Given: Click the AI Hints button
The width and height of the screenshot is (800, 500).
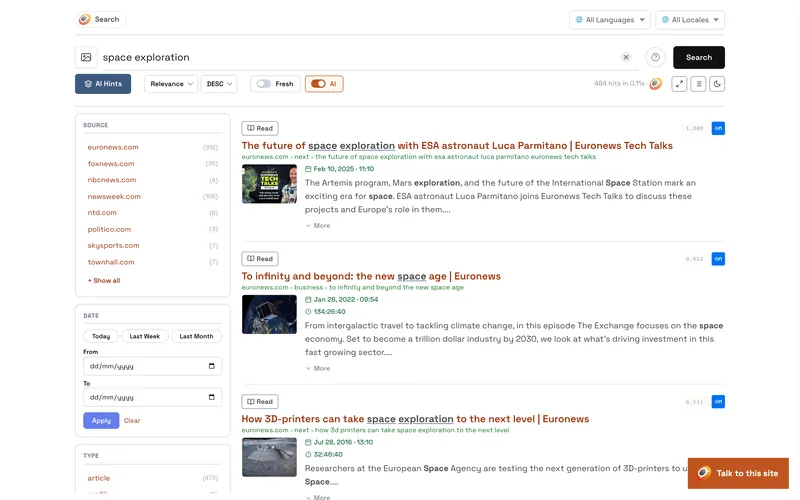Looking at the screenshot, I should click(103, 84).
